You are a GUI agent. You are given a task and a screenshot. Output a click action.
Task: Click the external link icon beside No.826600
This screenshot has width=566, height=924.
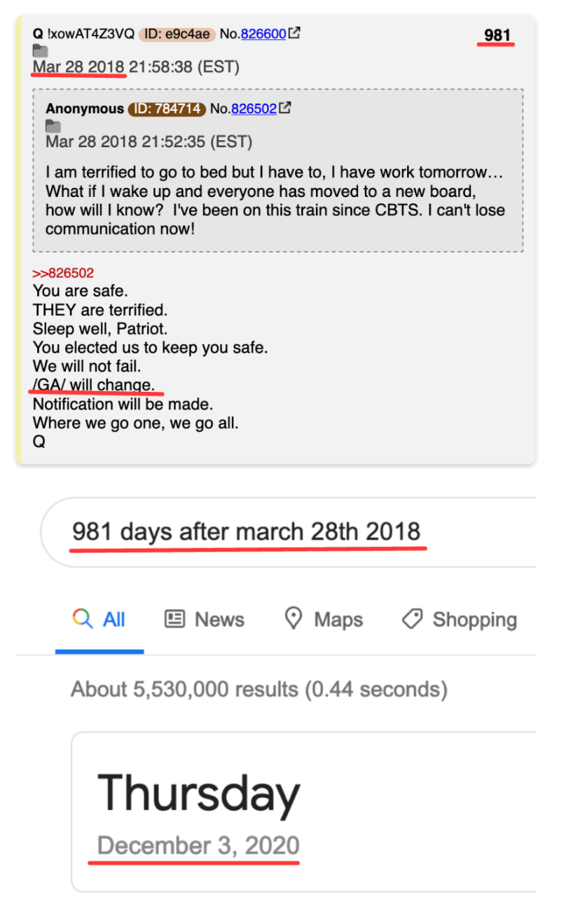(295, 32)
